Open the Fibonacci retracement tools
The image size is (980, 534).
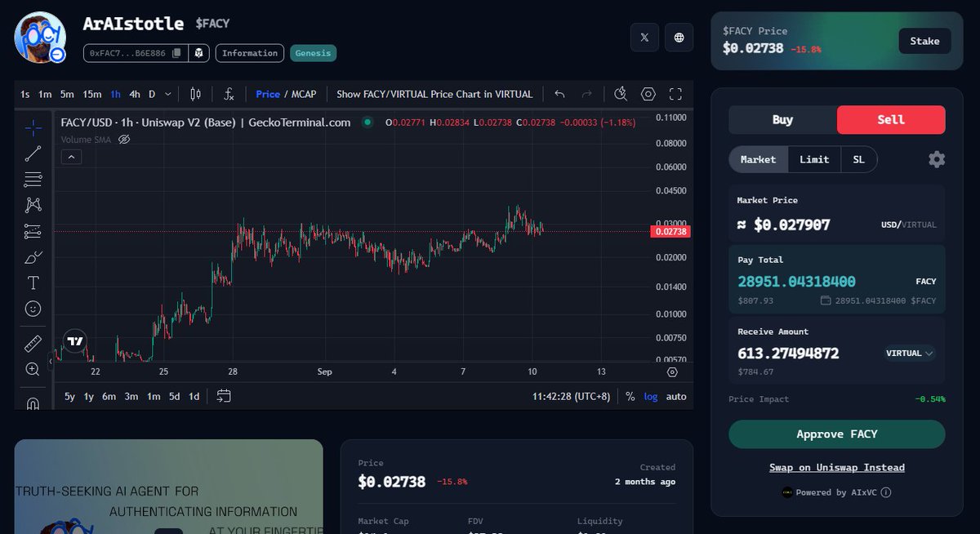point(33,179)
